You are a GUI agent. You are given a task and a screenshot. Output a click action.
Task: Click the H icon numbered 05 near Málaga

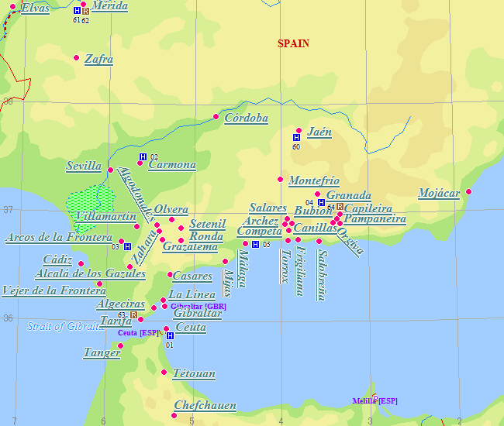[255, 244]
